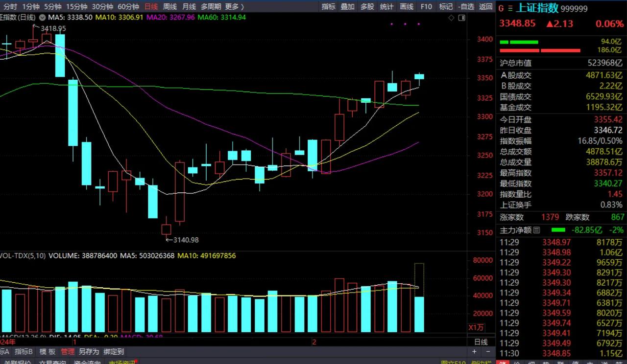
Task: Switch to the 分时 intraday chart tab
Action: click(10, 6)
